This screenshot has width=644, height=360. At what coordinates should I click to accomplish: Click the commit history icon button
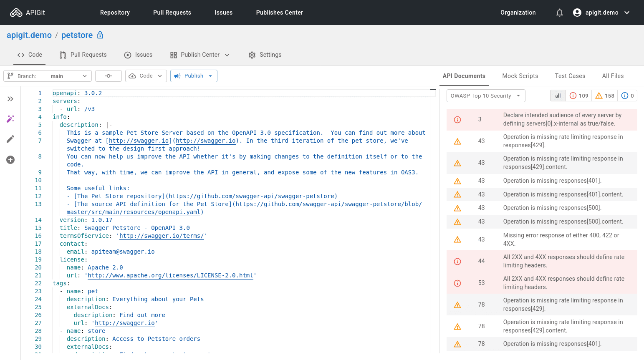[109, 76]
